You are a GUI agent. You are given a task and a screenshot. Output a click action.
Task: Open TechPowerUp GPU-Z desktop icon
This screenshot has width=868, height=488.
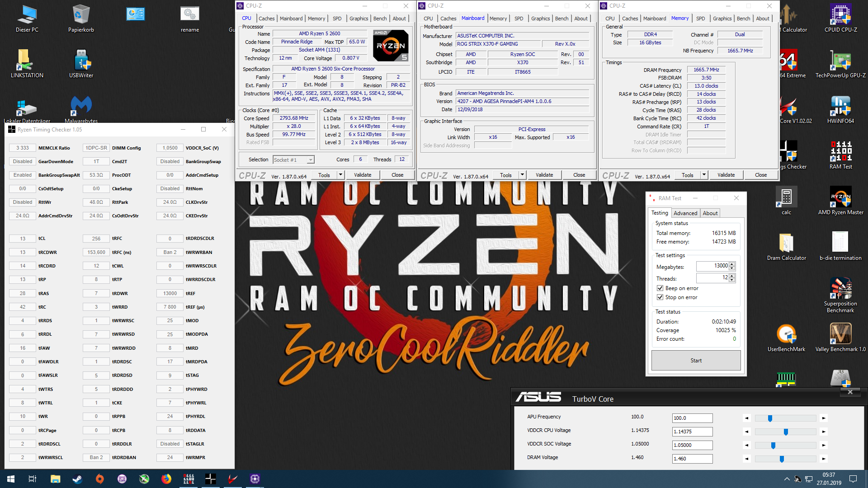coord(840,63)
